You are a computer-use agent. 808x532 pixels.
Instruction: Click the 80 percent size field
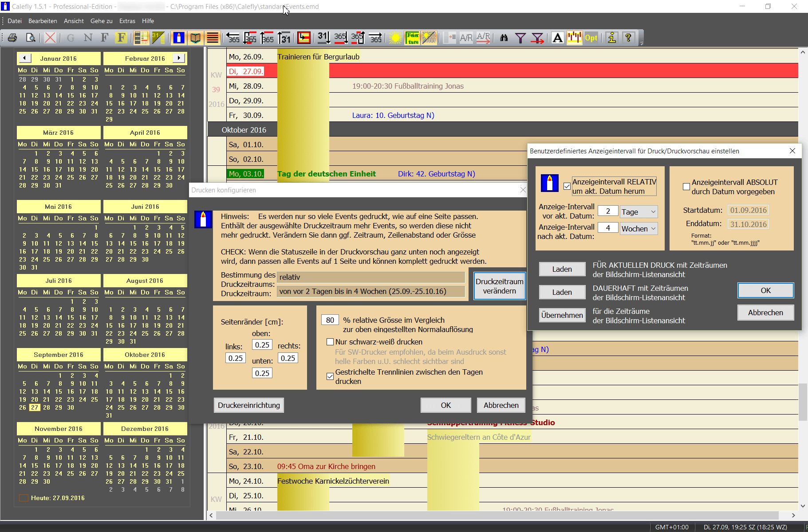[x=330, y=320]
